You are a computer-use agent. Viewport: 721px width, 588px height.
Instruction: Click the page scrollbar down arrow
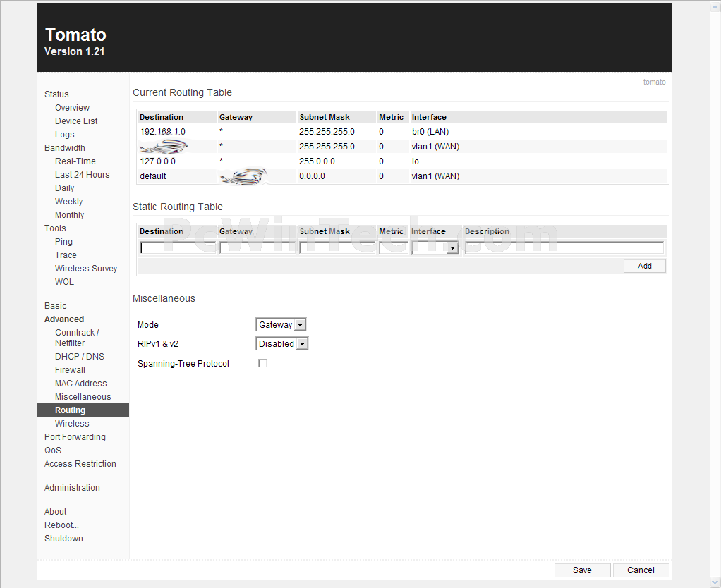[716, 582]
